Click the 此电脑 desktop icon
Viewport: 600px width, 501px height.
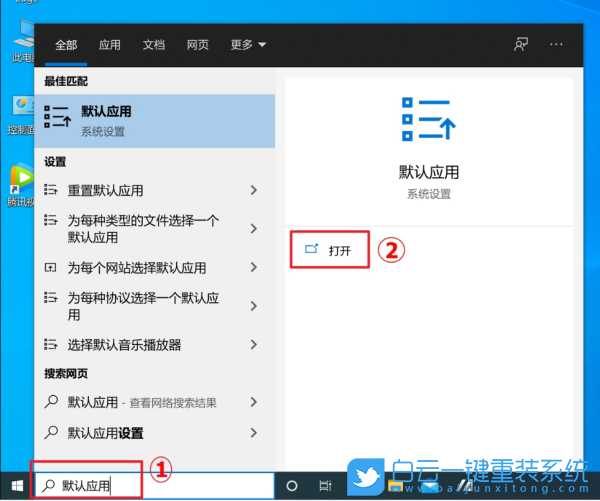[23, 41]
